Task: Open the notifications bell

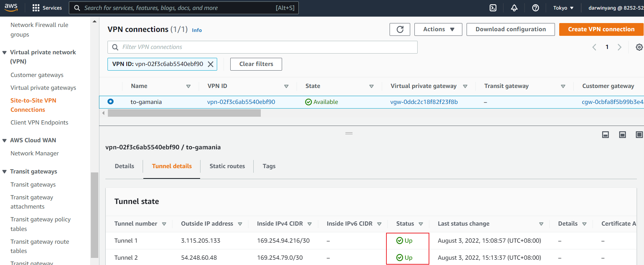Action: pos(514,8)
